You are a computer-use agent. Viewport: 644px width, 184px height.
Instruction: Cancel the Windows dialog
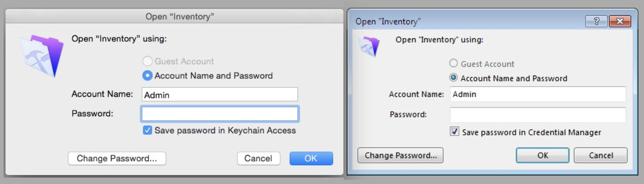point(601,155)
